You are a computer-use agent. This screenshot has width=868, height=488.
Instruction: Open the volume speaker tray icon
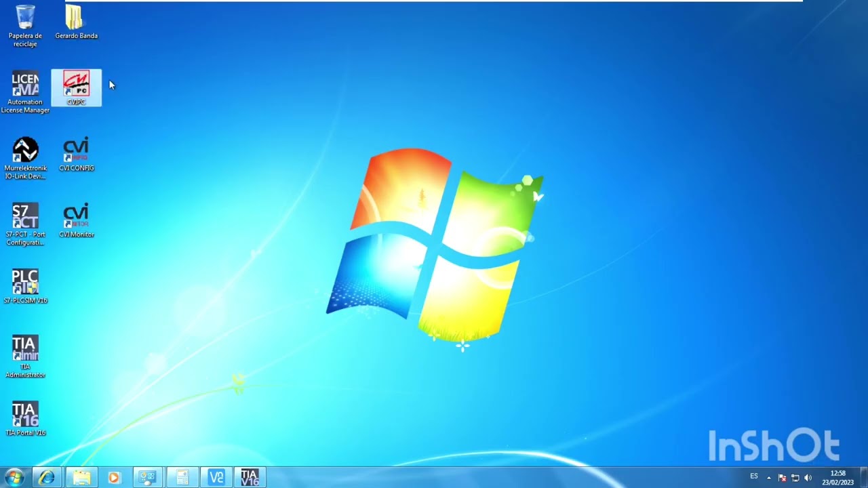pos(808,478)
